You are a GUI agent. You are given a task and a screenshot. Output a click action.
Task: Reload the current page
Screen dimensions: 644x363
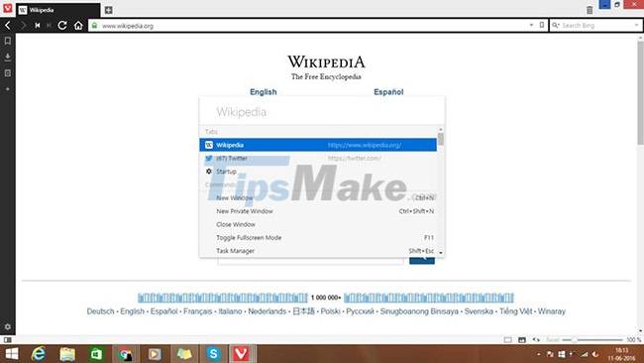[62, 26]
